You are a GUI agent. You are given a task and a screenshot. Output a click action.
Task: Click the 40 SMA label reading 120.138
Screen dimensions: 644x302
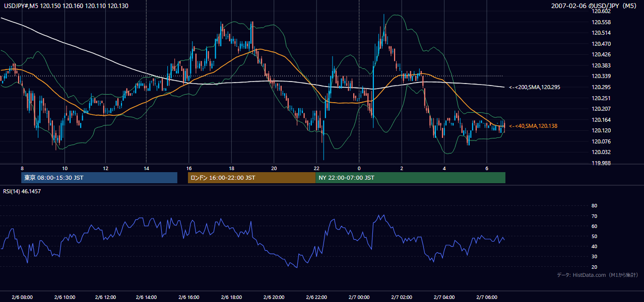(533, 126)
